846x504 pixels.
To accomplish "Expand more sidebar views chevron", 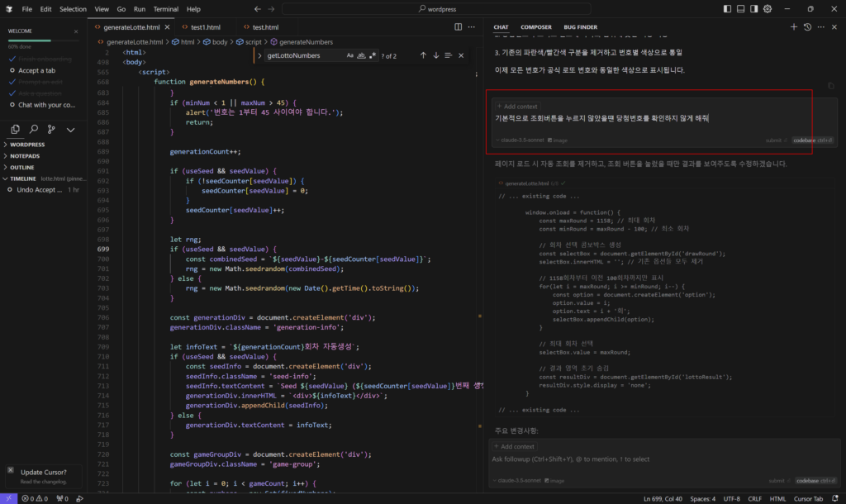I will tap(71, 130).
